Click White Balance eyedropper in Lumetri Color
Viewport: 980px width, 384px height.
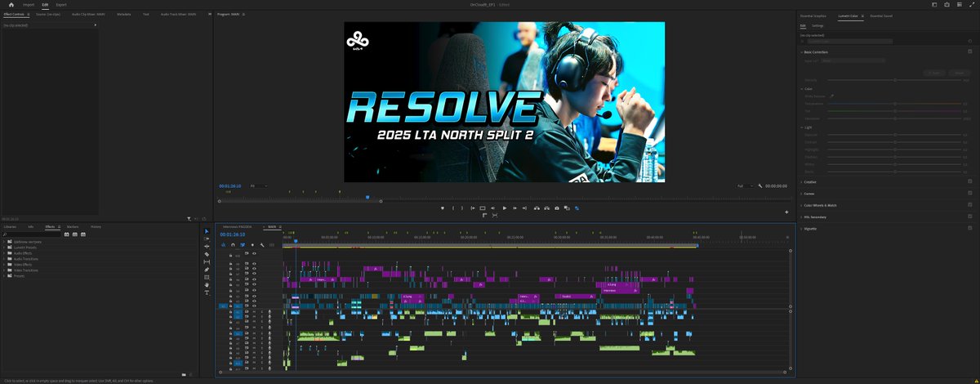[832, 95]
